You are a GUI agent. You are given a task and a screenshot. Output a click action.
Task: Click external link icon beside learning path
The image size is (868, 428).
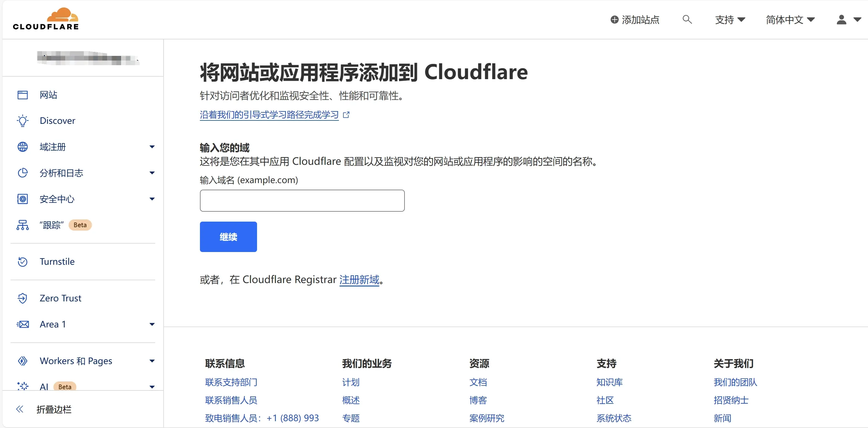coord(346,115)
